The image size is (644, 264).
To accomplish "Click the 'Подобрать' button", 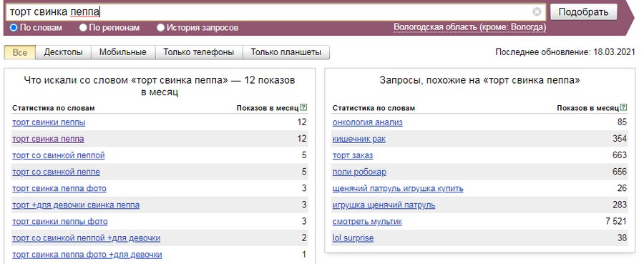I will tap(584, 12).
